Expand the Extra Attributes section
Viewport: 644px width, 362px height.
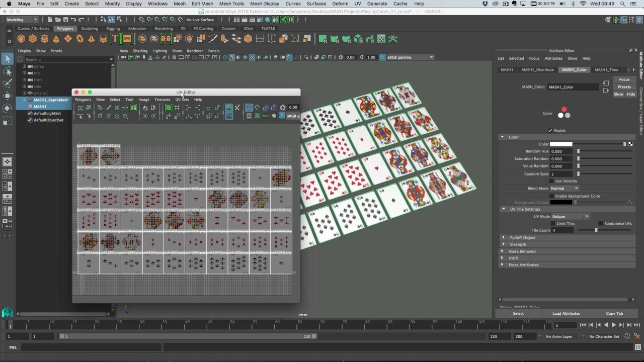coord(503,265)
